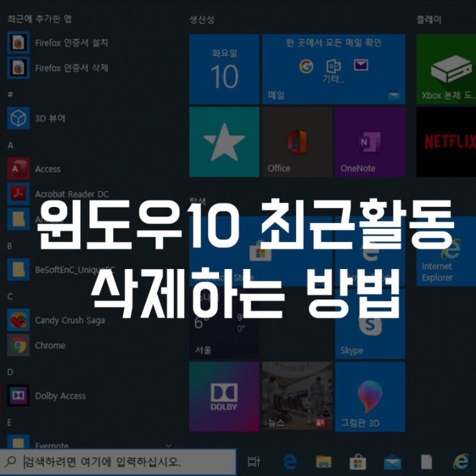The image size is (476, 476).
Task: Click the blank document icon on the taskbar
Action: tap(426, 462)
